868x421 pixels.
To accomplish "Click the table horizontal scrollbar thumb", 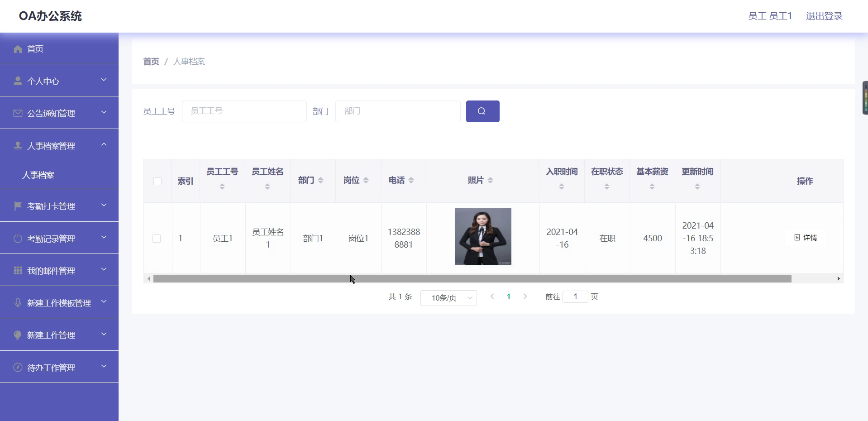I will [x=472, y=279].
